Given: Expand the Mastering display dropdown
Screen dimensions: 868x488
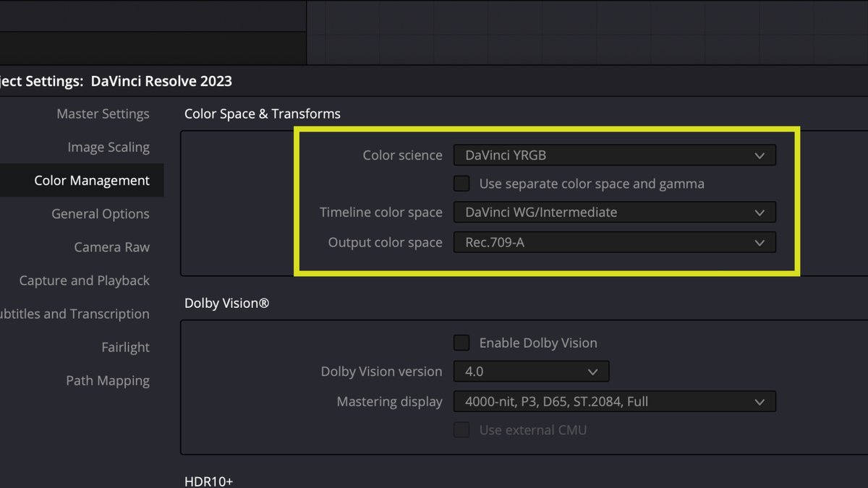Looking at the screenshot, I should [x=615, y=401].
